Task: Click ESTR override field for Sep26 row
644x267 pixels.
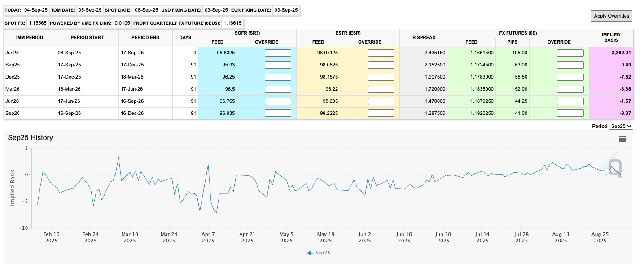Action: [381, 114]
